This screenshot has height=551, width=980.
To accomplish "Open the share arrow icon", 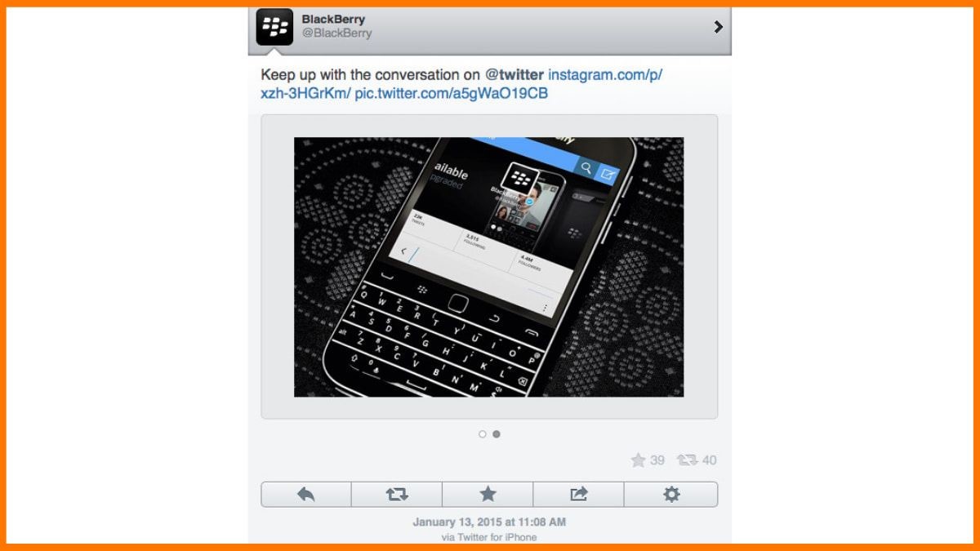I will pyautogui.click(x=578, y=494).
